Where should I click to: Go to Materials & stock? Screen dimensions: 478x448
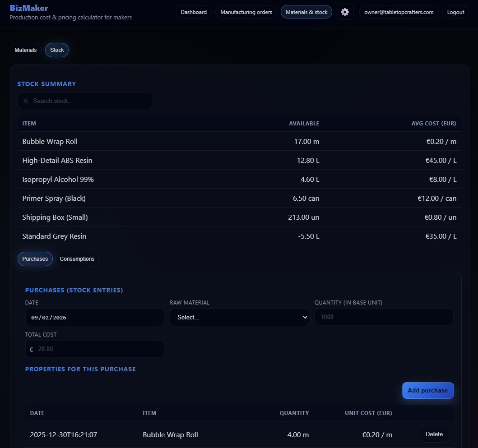pos(306,12)
